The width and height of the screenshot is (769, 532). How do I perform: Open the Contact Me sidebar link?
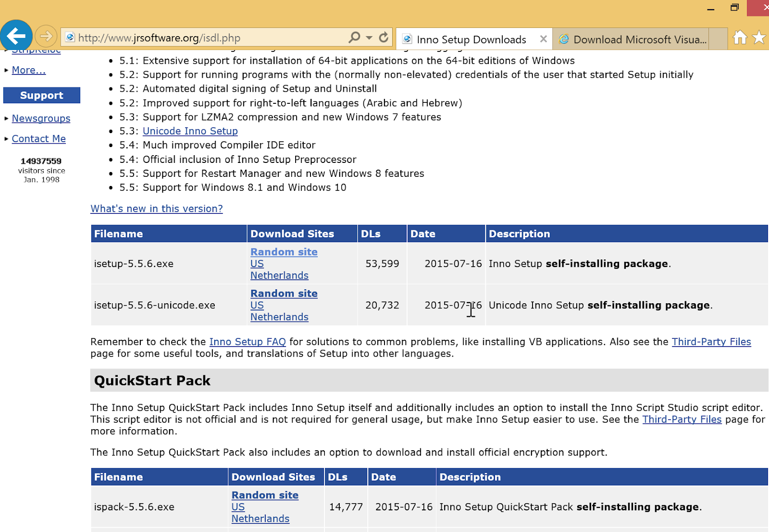[x=39, y=139]
